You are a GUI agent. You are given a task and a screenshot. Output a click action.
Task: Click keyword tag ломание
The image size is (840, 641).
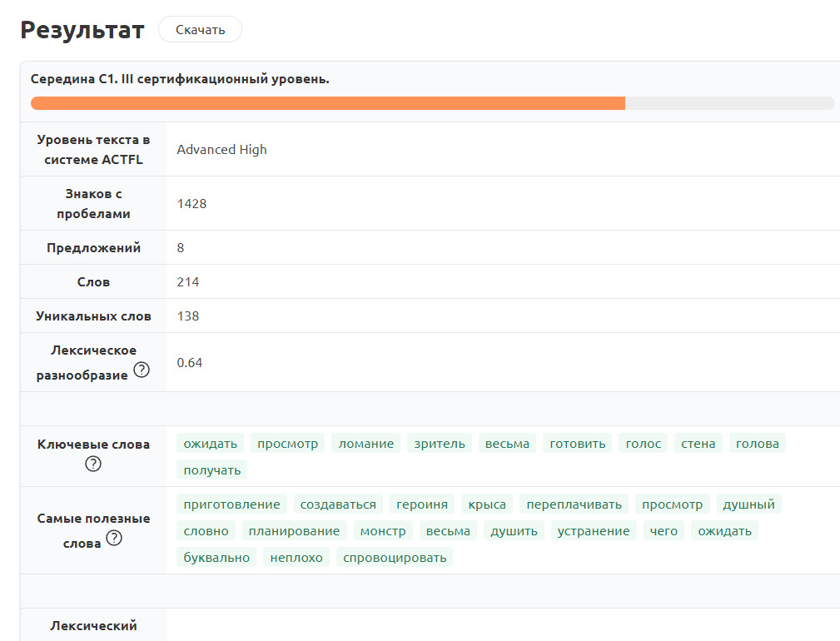365,444
